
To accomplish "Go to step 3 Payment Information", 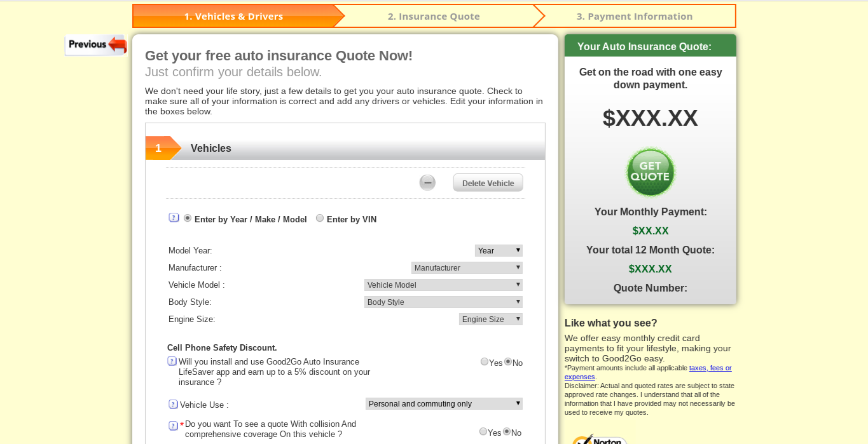I will point(635,17).
